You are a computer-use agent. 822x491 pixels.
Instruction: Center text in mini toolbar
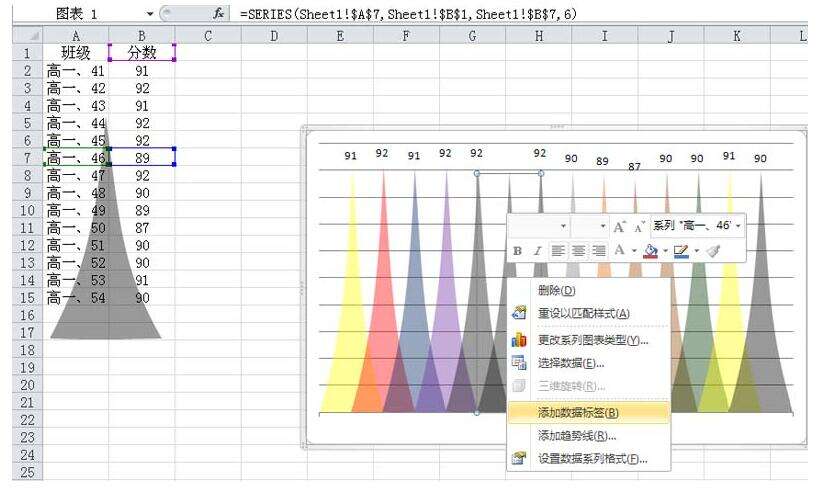tap(578, 251)
